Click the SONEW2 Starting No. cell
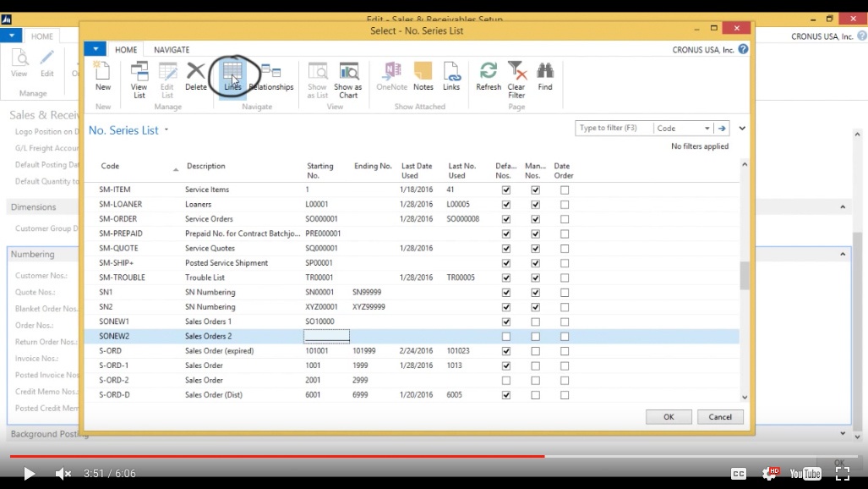Screen dimensions: 868x489 326,336
